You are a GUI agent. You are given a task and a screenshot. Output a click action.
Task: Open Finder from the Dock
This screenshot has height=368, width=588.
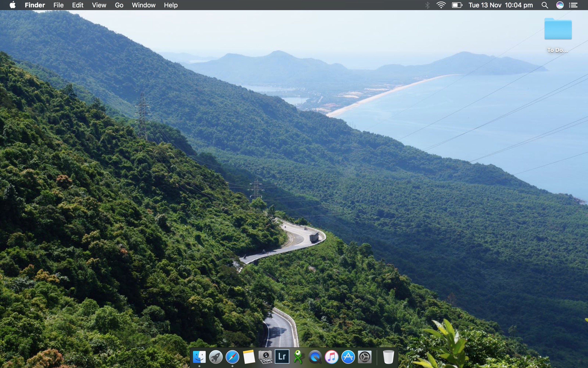coord(199,357)
